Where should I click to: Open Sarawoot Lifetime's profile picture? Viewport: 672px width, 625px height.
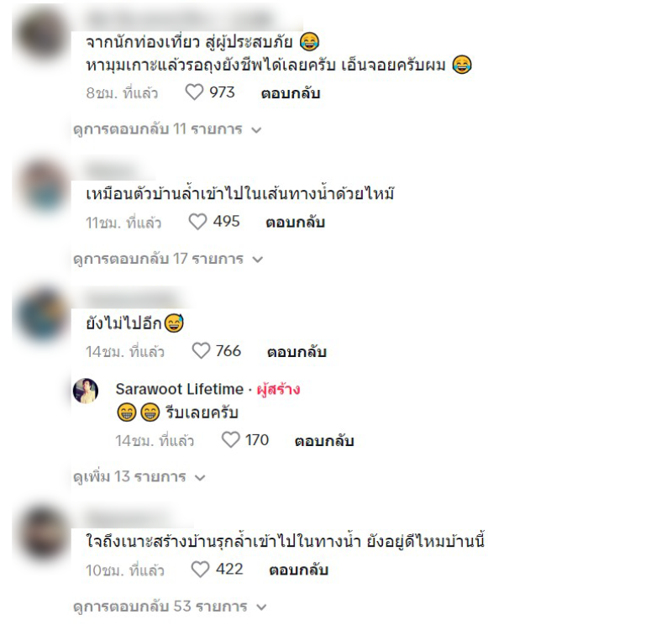[x=86, y=391]
